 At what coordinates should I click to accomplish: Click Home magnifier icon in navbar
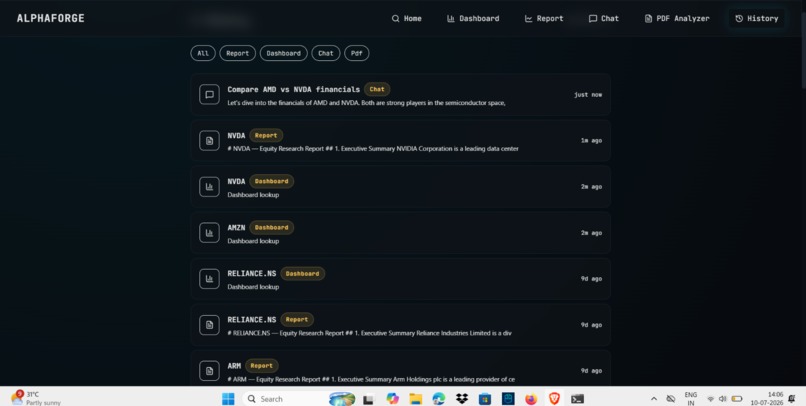(x=395, y=19)
